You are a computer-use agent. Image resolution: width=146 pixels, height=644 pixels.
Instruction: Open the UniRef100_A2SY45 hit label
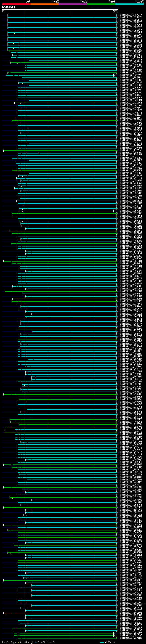click(131, 60)
